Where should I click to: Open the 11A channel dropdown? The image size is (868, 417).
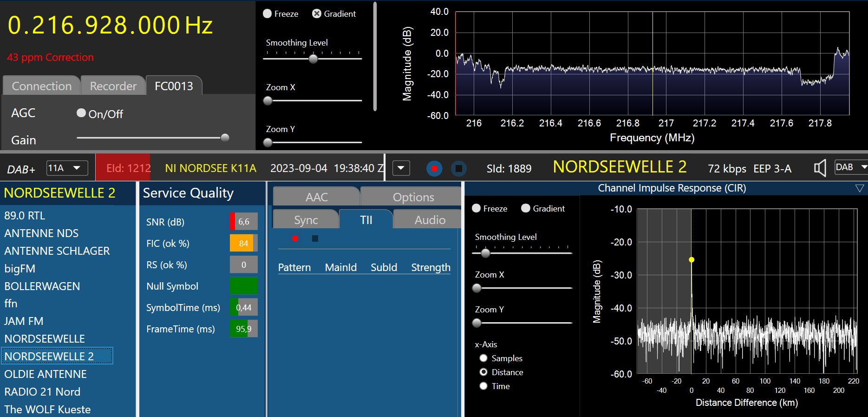pos(67,168)
